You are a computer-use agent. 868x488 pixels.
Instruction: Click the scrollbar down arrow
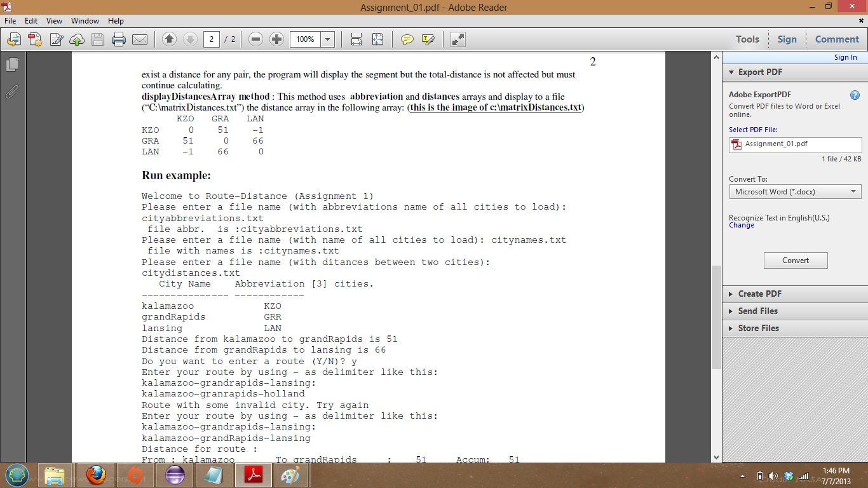(717, 457)
